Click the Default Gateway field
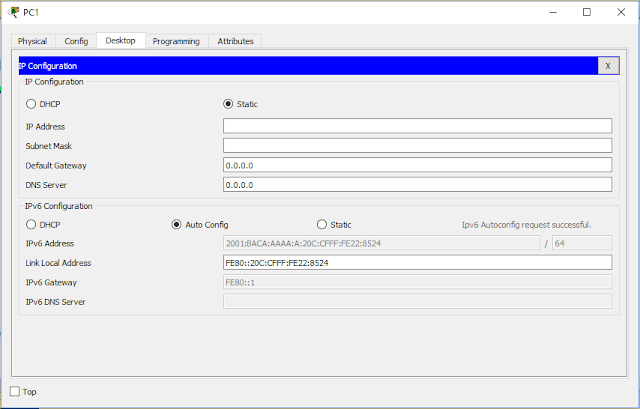The image size is (640, 409). click(x=418, y=165)
